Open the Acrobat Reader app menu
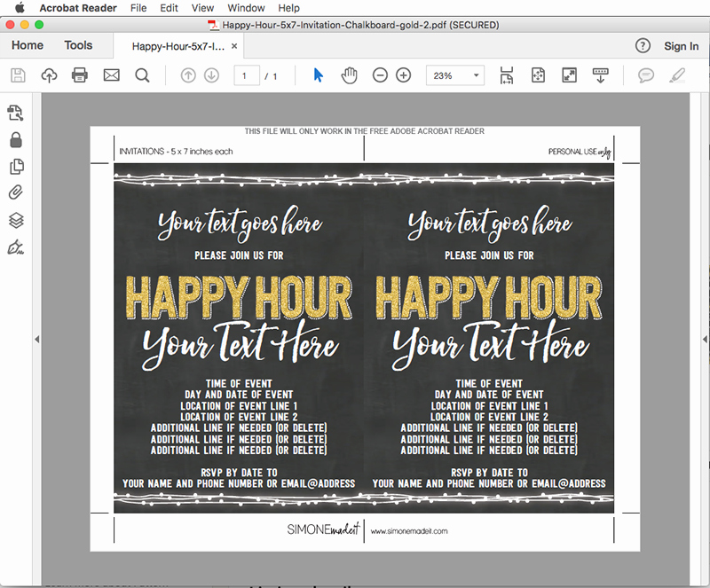 78,8
